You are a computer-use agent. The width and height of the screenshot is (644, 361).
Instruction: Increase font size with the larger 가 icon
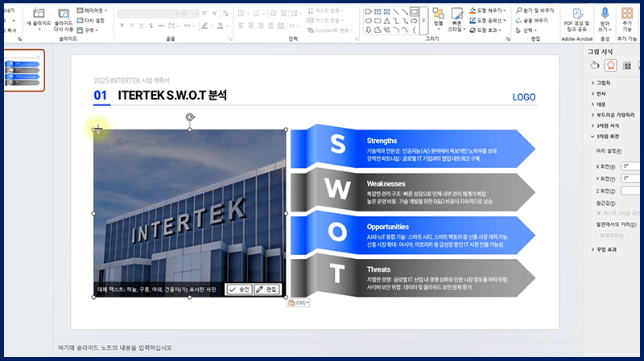pyautogui.click(x=204, y=14)
